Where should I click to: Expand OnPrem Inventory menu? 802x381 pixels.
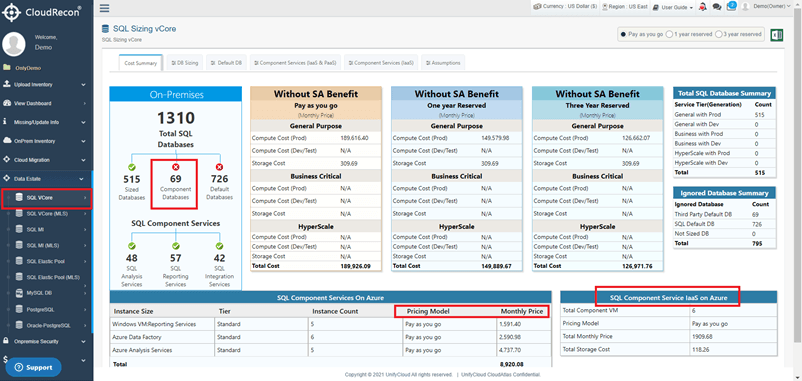(x=46, y=141)
